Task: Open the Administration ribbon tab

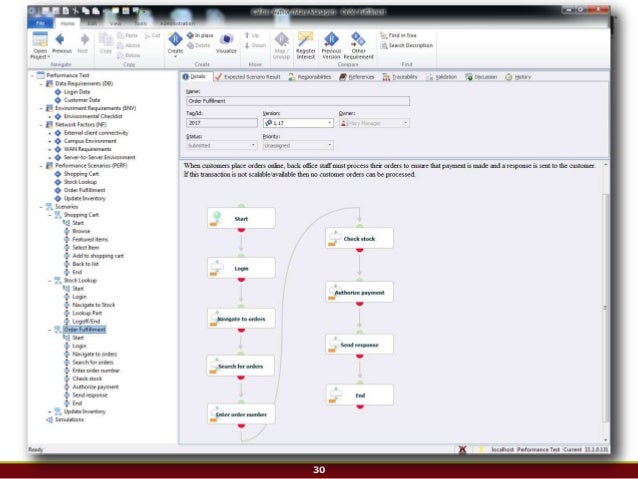Action: pos(177,23)
